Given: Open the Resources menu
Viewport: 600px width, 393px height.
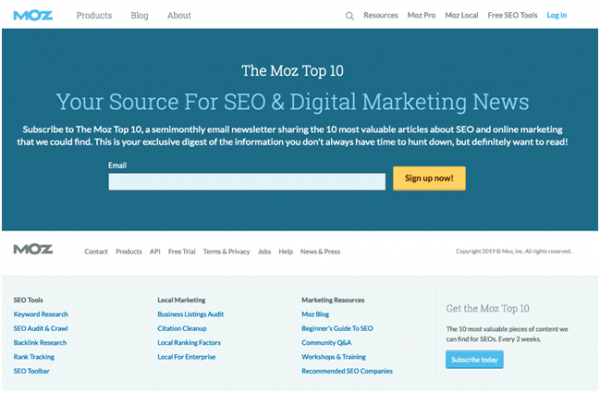Looking at the screenshot, I should pos(380,15).
